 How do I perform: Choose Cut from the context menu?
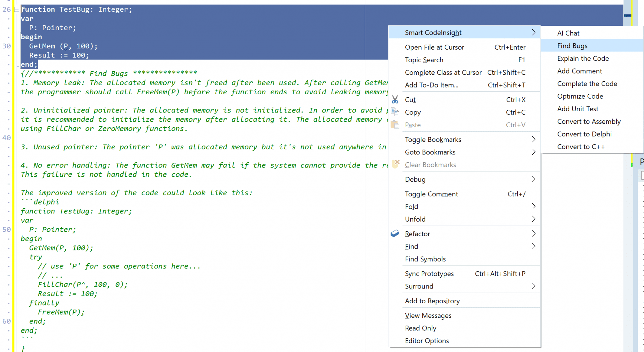[x=464, y=100]
